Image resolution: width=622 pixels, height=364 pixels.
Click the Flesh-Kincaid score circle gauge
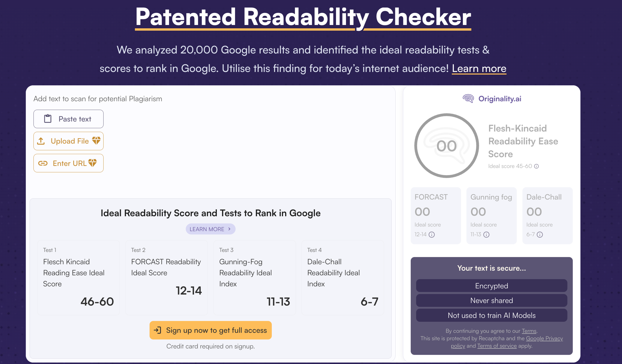click(447, 146)
